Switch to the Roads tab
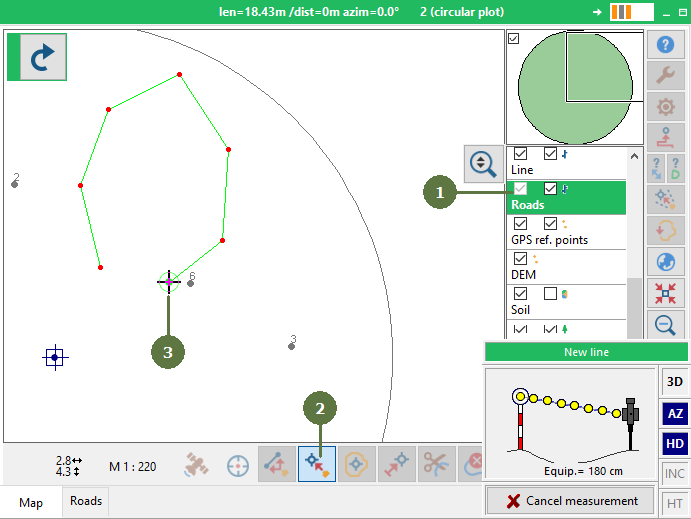 (x=86, y=501)
